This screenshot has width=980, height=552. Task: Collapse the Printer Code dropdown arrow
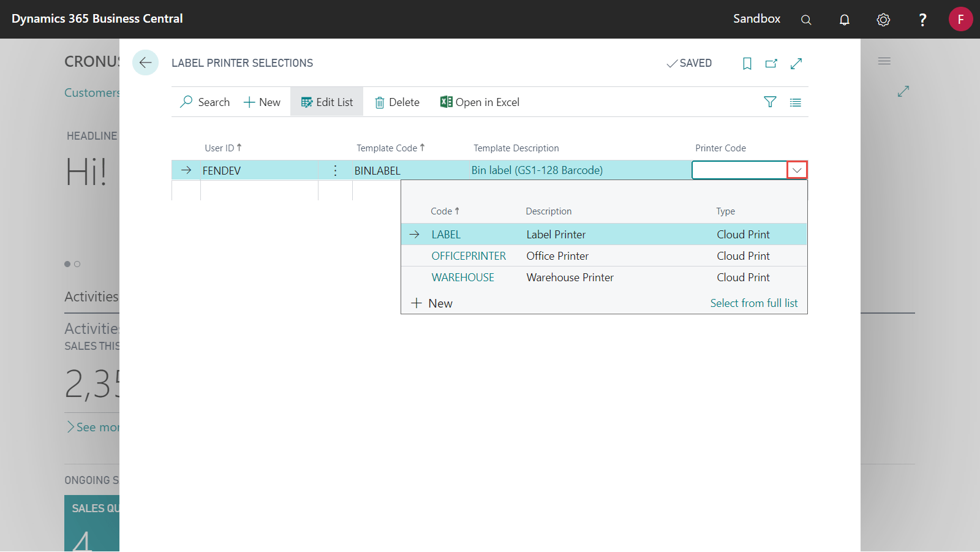[797, 170]
